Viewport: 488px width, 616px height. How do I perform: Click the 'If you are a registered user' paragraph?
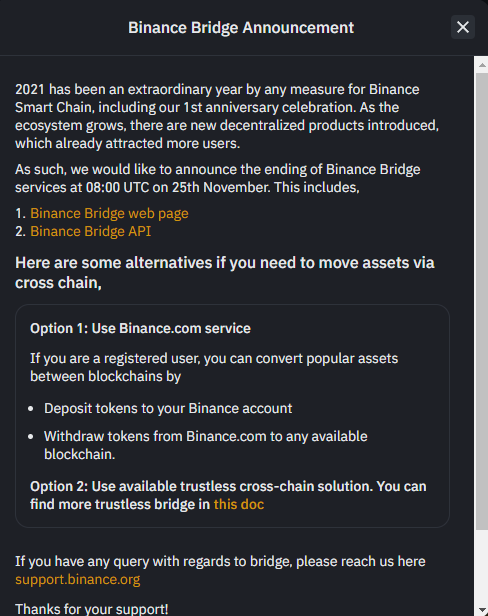214,367
